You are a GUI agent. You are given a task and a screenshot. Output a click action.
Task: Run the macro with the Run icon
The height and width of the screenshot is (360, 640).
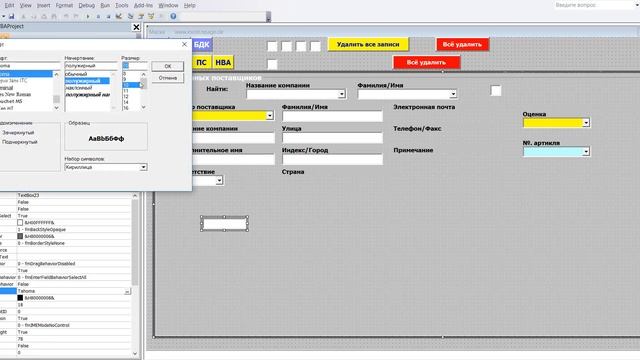pyautogui.click(x=88, y=16)
